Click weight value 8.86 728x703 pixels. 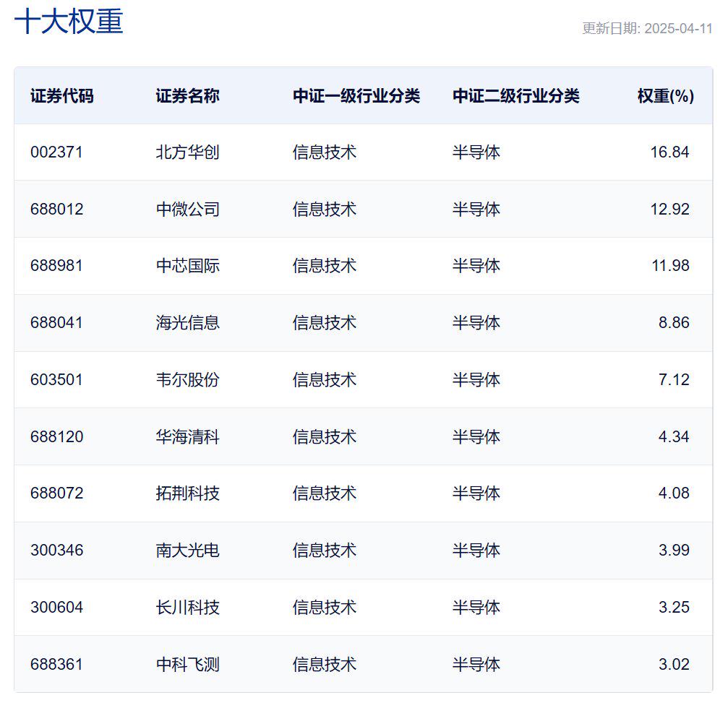click(674, 323)
